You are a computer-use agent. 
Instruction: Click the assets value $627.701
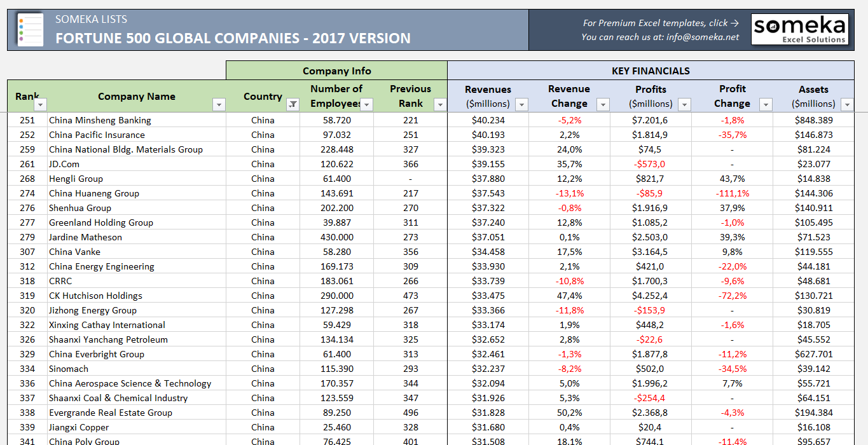(813, 354)
